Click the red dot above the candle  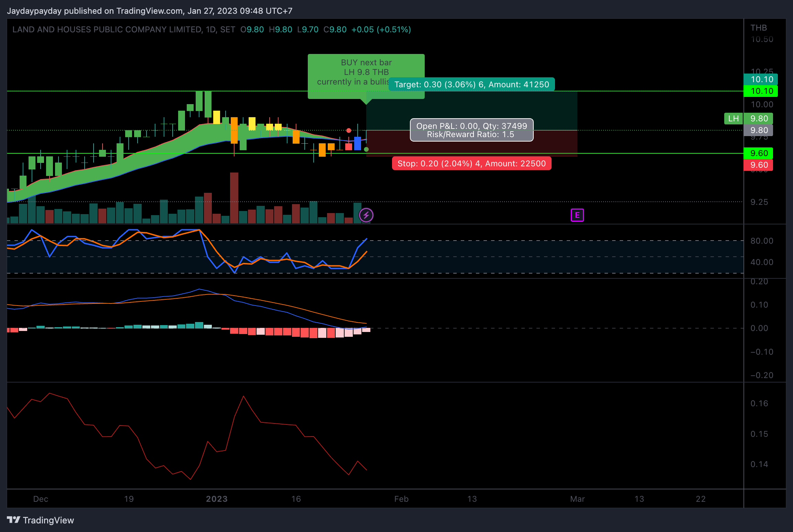click(349, 130)
